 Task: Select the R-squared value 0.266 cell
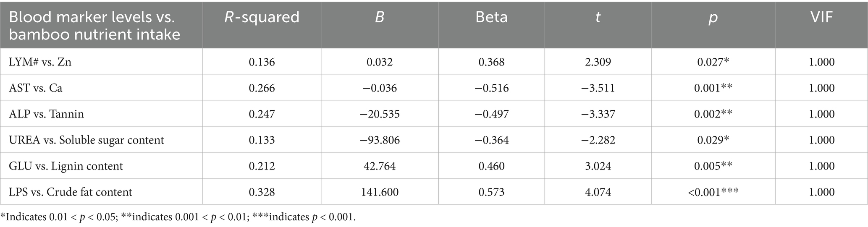[x=262, y=88]
